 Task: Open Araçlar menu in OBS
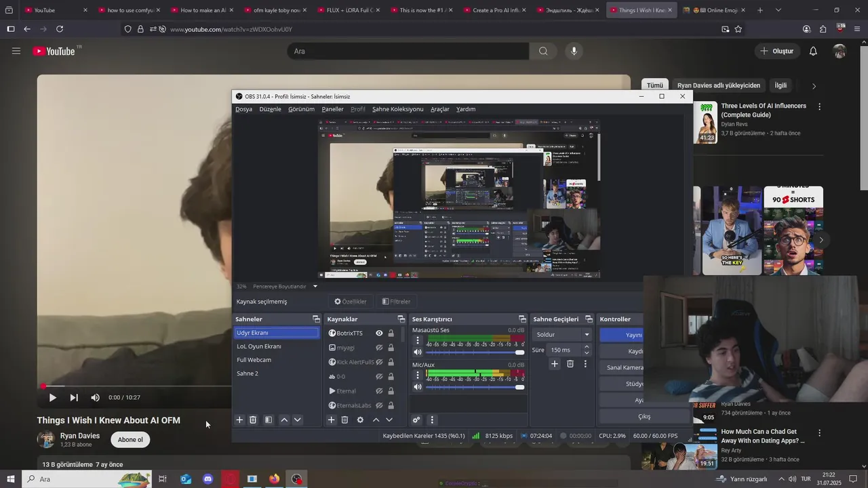coord(440,109)
